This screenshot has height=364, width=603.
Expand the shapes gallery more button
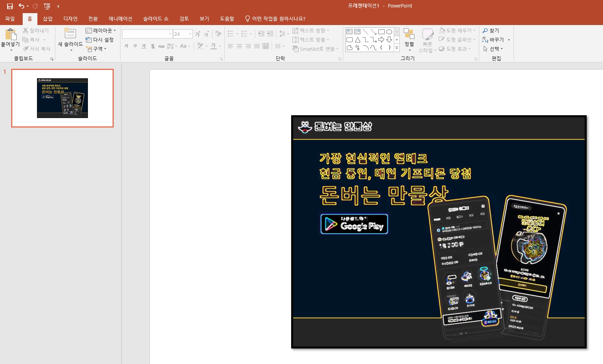click(x=397, y=48)
